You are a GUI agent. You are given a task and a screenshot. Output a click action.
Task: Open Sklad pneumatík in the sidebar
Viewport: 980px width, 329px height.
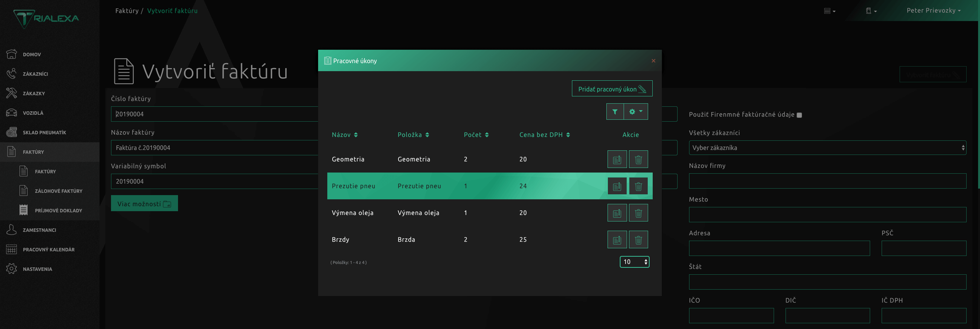point(44,132)
